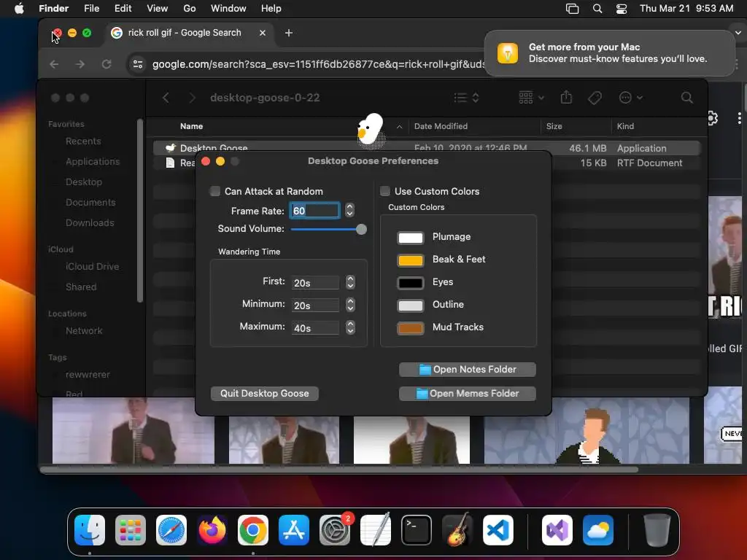
Task: Launch Terminal from the Dock
Action: pos(417,530)
